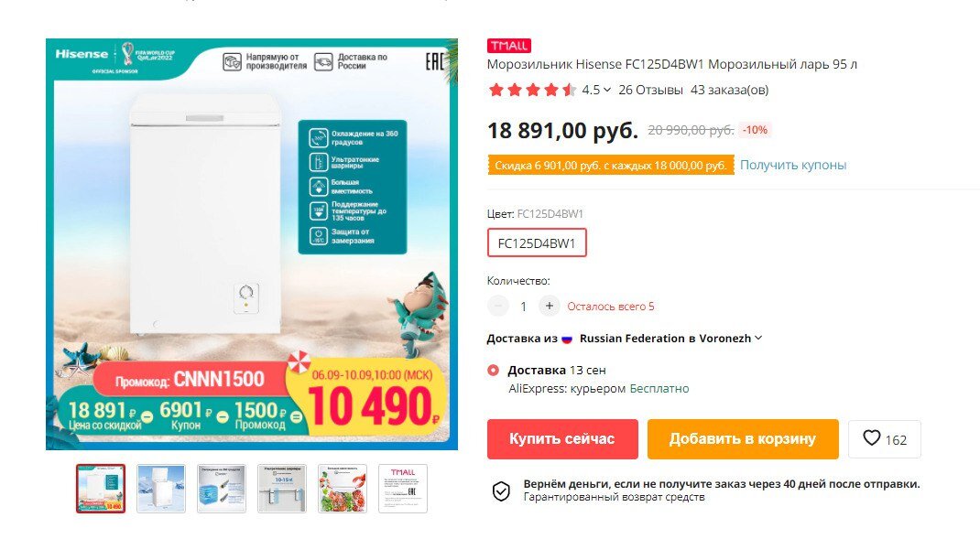Screen dimensions: 980x539
Task: Click the Russian flag icon in delivery
Action: coord(567,339)
